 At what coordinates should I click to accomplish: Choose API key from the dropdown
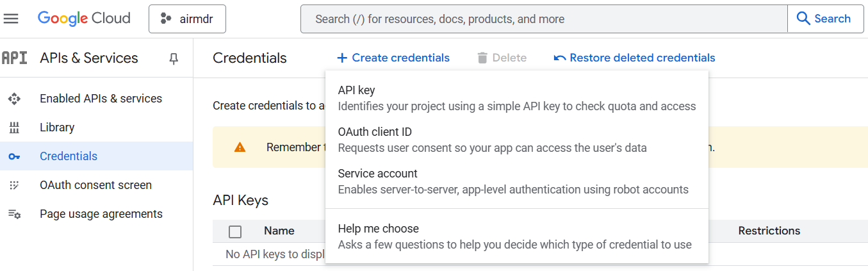tap(517, 98)
